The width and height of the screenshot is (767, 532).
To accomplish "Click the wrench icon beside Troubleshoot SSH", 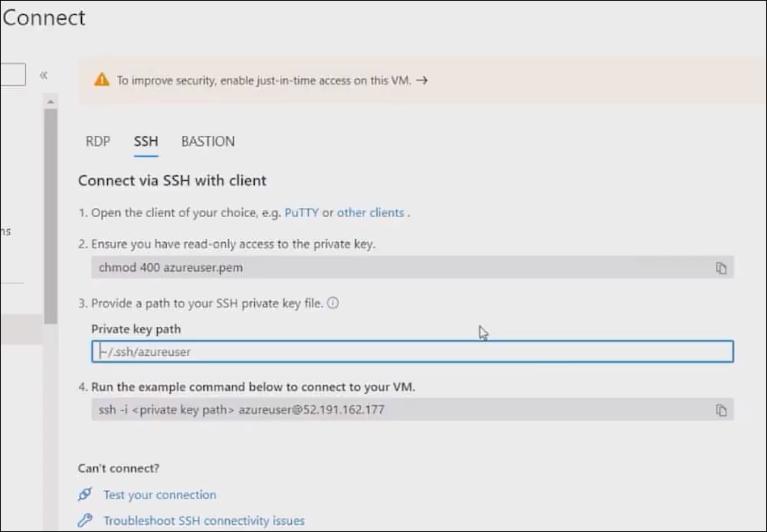I will click(85, 521).
